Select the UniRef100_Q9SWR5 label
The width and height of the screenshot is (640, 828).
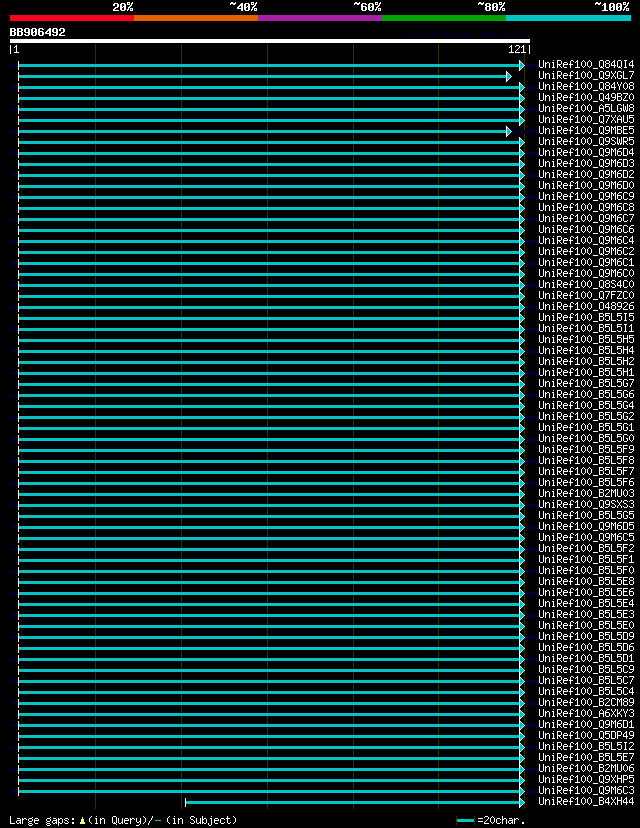(586, 142)
